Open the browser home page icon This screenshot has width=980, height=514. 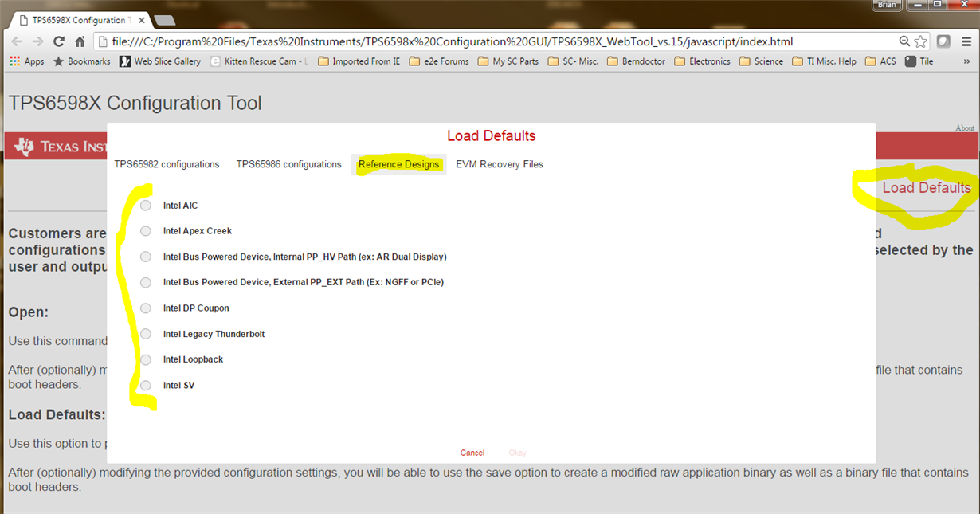(x=80, y=41)
